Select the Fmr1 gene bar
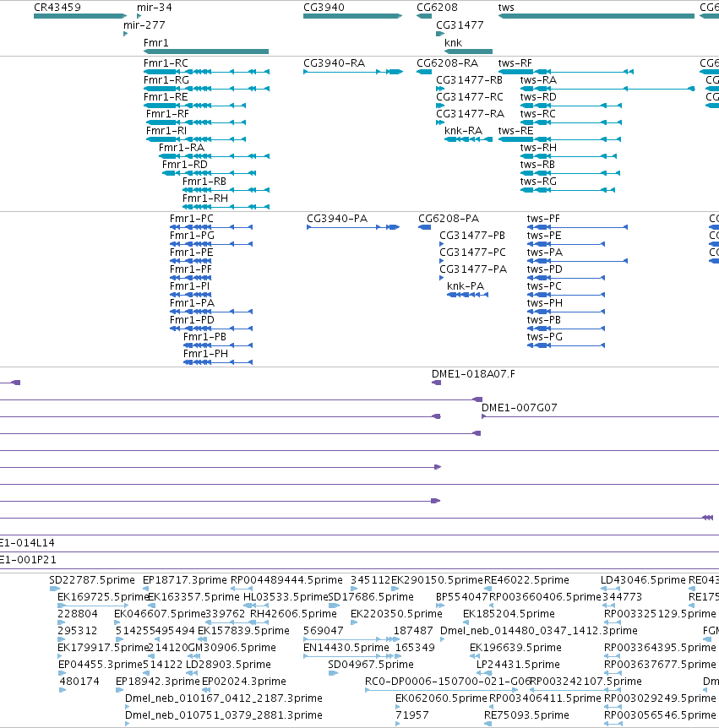Viewport: 719px width, 728px height. (x=206, y=52)
